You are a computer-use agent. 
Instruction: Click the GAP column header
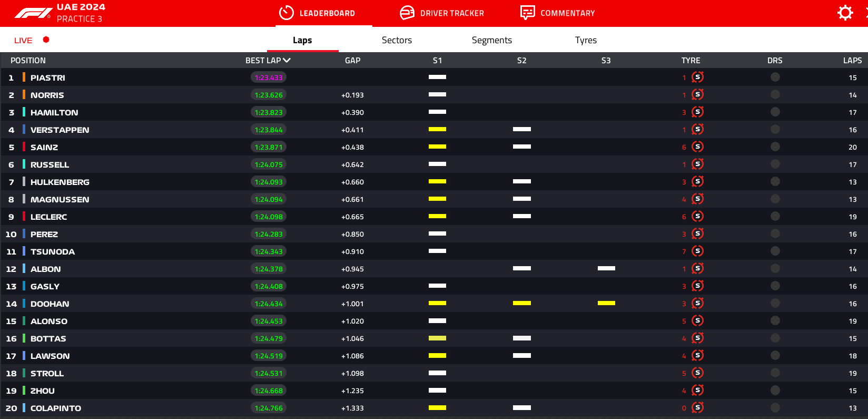352,60
